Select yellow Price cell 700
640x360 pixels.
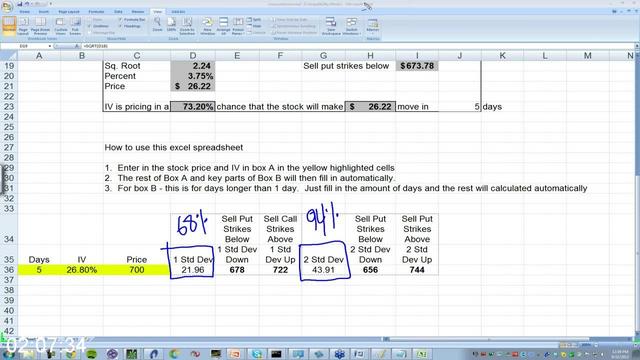[137, 270]
